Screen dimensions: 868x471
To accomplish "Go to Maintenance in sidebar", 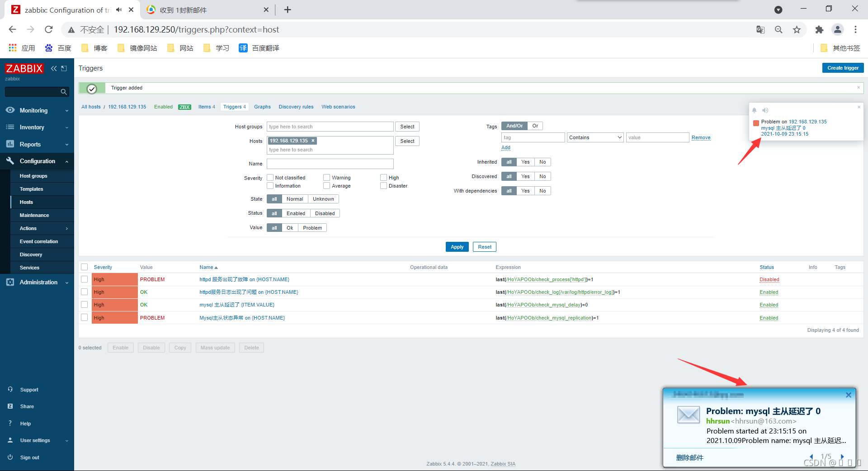I will coord(42,215).
